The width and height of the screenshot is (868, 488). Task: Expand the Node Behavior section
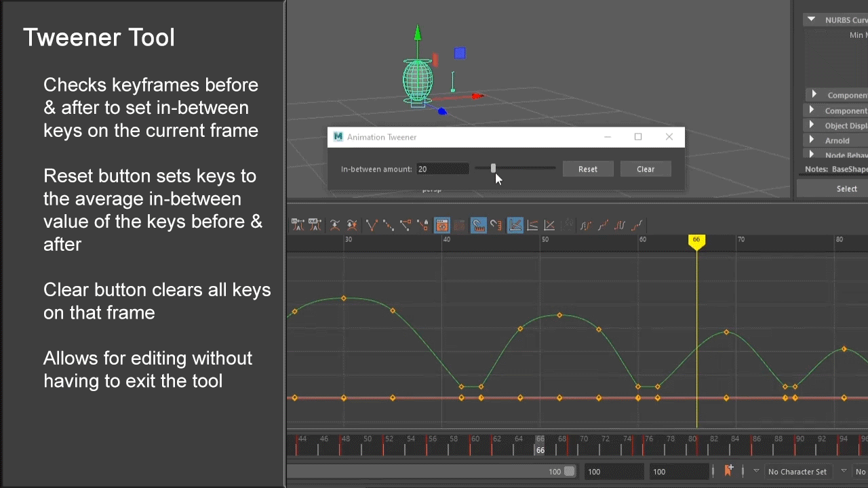811,155
